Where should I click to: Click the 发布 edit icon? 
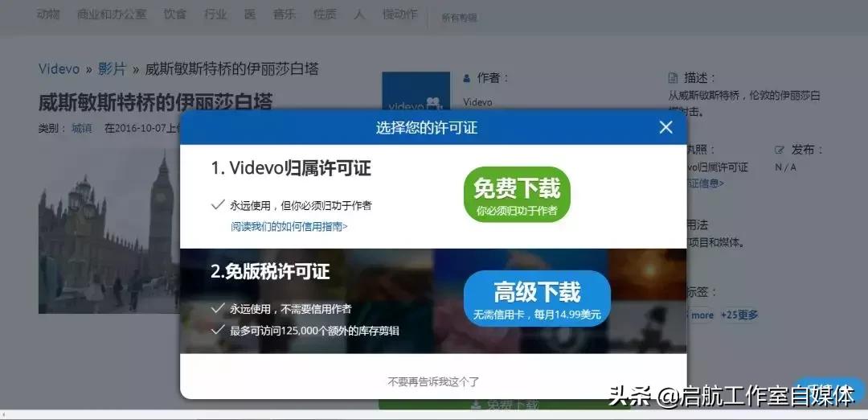click(780, 150)
